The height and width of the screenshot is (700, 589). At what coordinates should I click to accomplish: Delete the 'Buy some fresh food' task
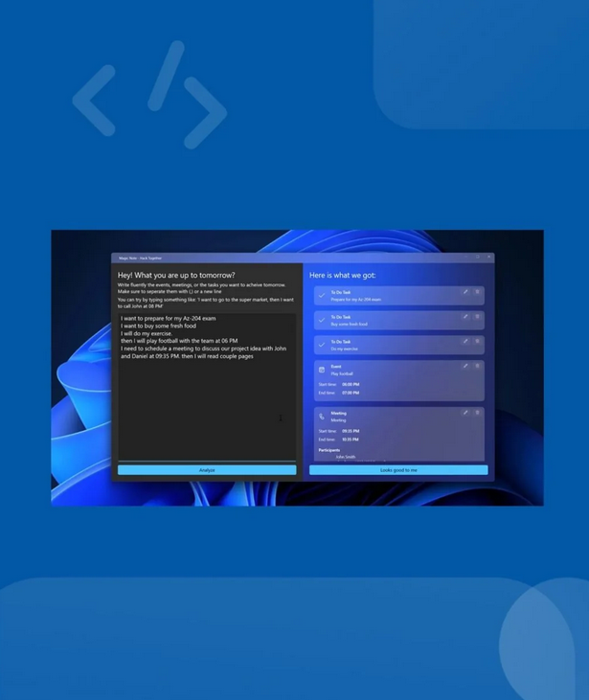tap(477, 317)
